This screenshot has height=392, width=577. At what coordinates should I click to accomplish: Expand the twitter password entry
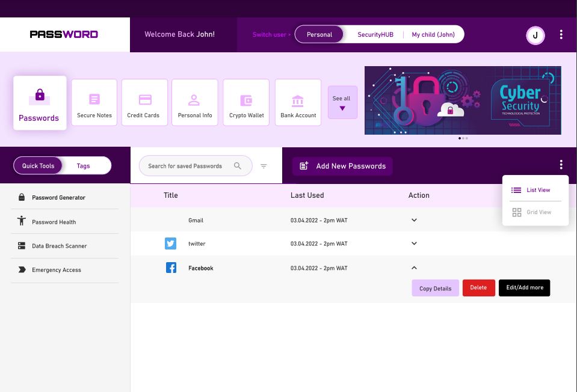413,243
